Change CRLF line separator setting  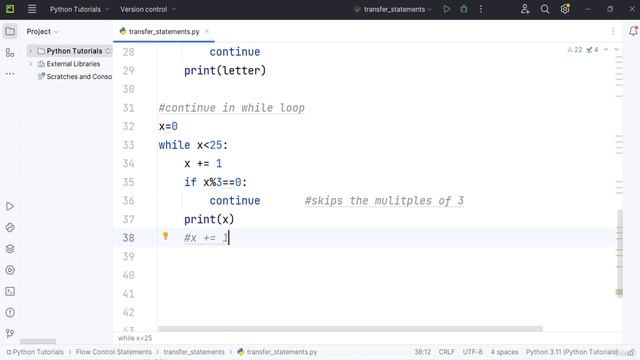(x=447, y=352)
